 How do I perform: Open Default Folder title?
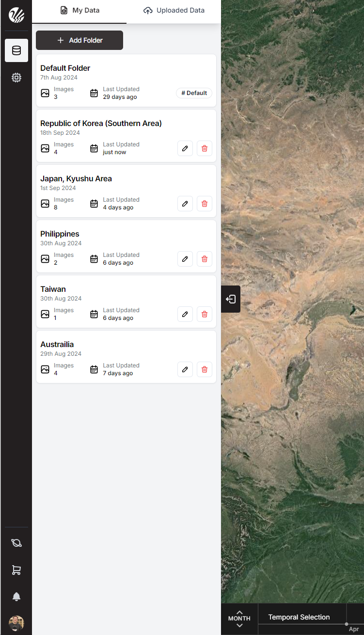pos(65,68)
